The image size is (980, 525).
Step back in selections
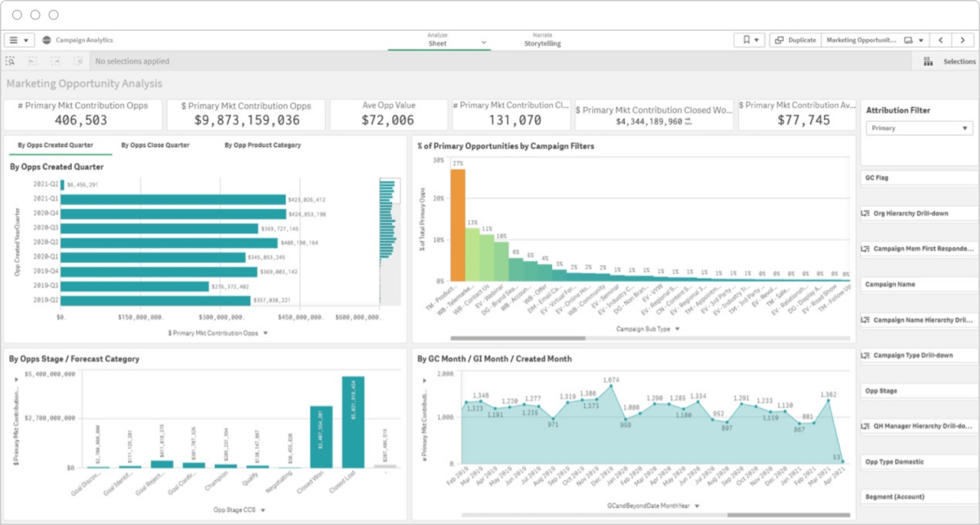pyautogui.click(x=33, y=61)
